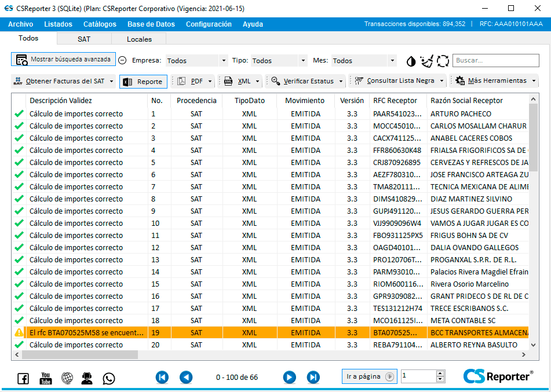Decrease page number with down stepper
551x392 pixels.
point(440,379)
